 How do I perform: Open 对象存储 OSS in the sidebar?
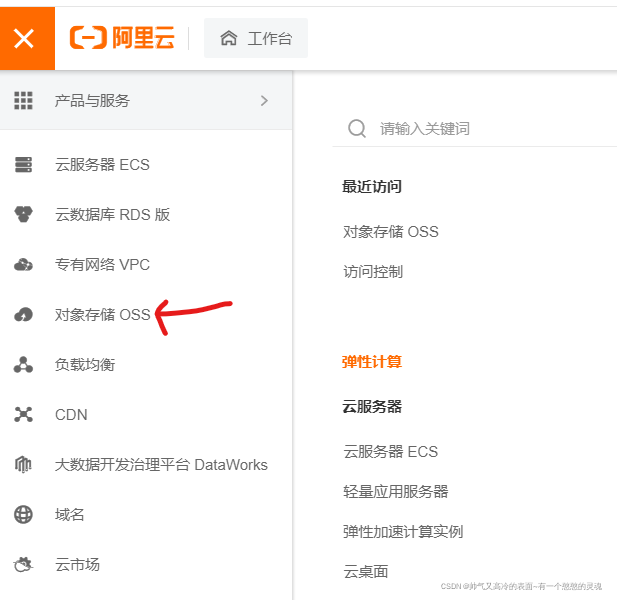(x=103, y=314)
